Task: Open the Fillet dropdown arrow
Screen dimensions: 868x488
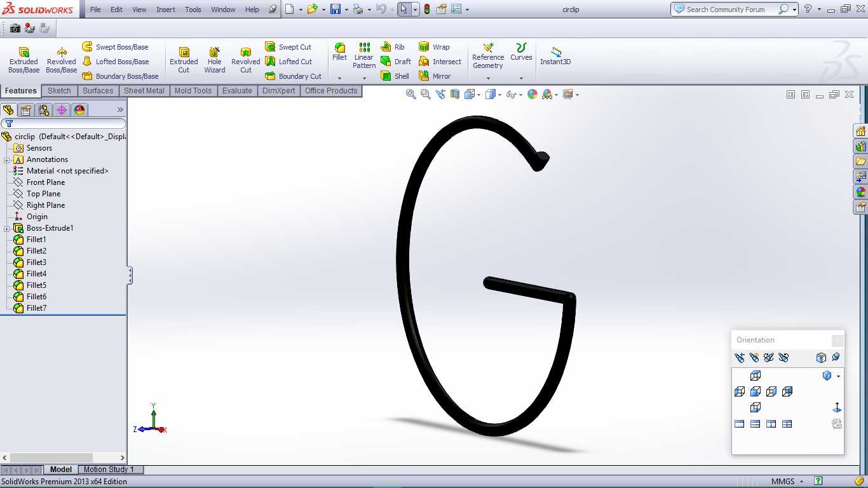Action: point(340,78)
